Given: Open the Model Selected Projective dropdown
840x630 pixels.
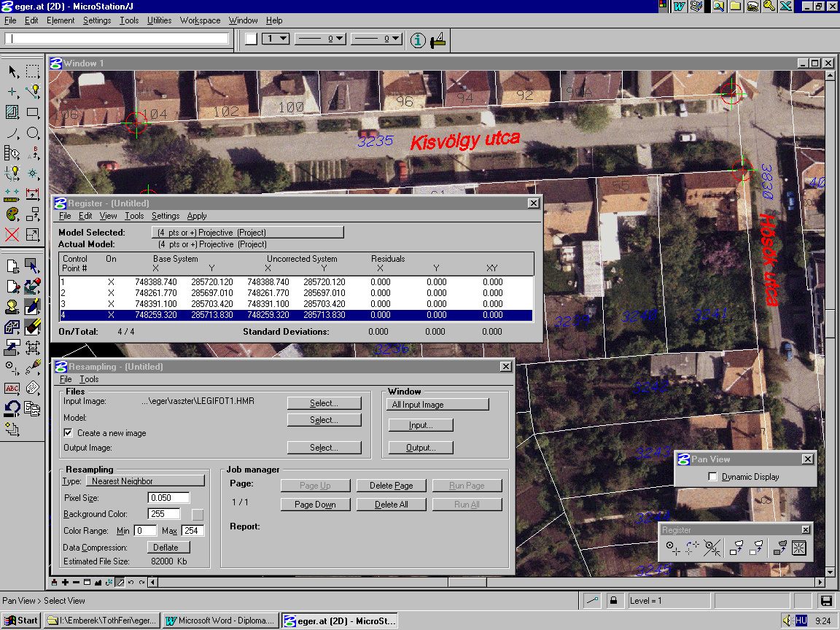Looking at the screenshot, I should click(246, 233).
